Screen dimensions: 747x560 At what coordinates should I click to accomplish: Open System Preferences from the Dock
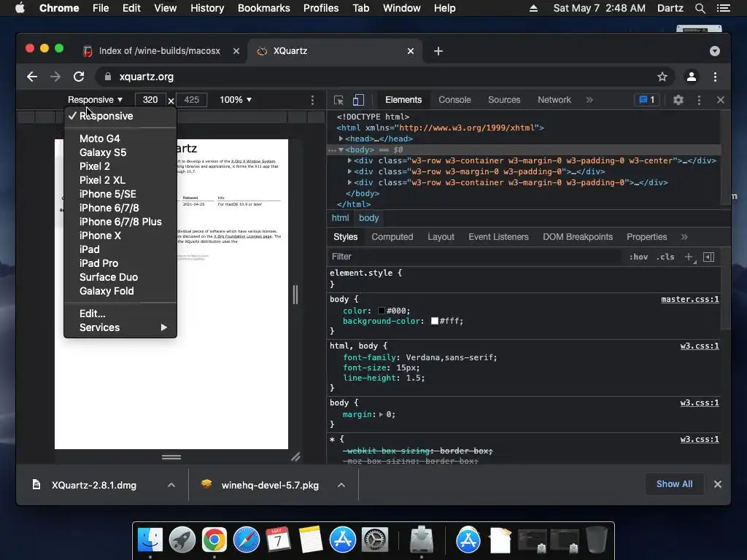(375, 540)
